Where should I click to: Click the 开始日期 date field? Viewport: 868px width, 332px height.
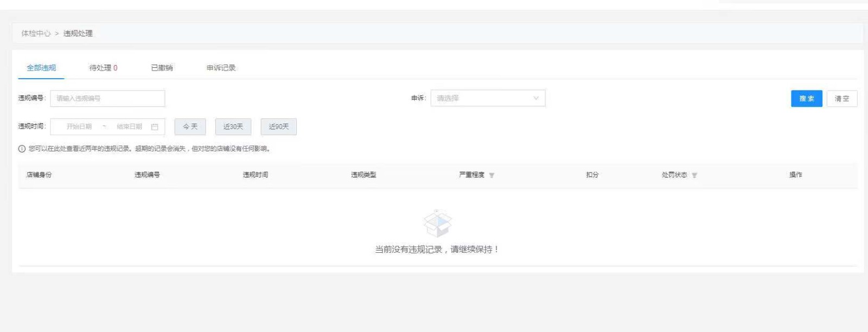79,126
